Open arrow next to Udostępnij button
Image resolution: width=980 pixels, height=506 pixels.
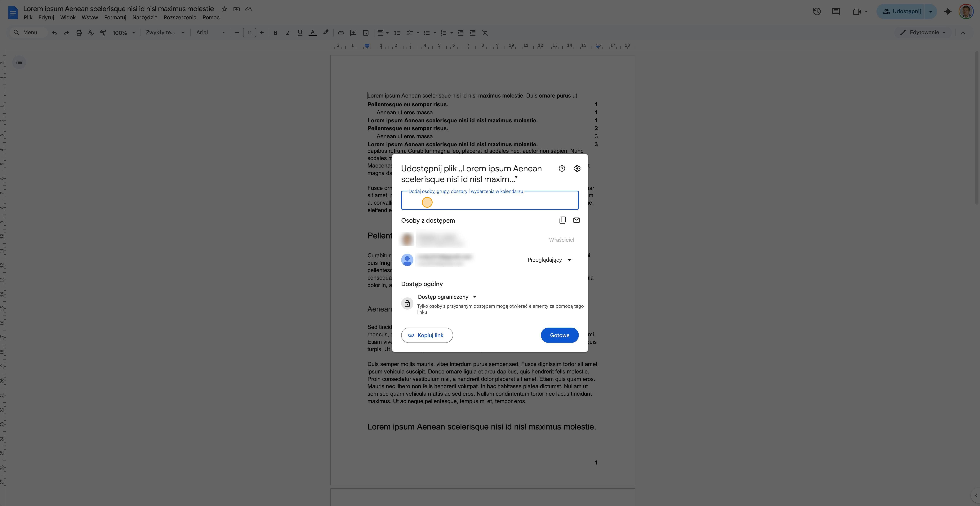(931, 11)
